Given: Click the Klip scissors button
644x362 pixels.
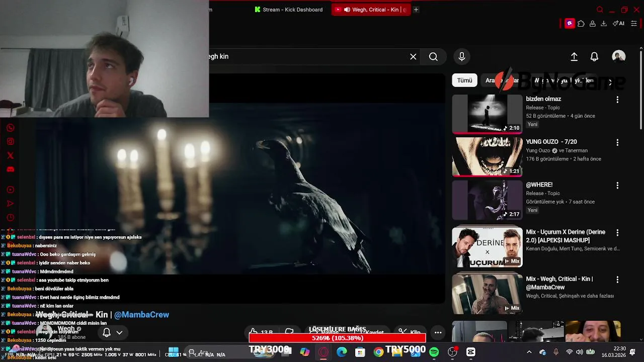Looking at the screenshot, I should coord(409,332).
